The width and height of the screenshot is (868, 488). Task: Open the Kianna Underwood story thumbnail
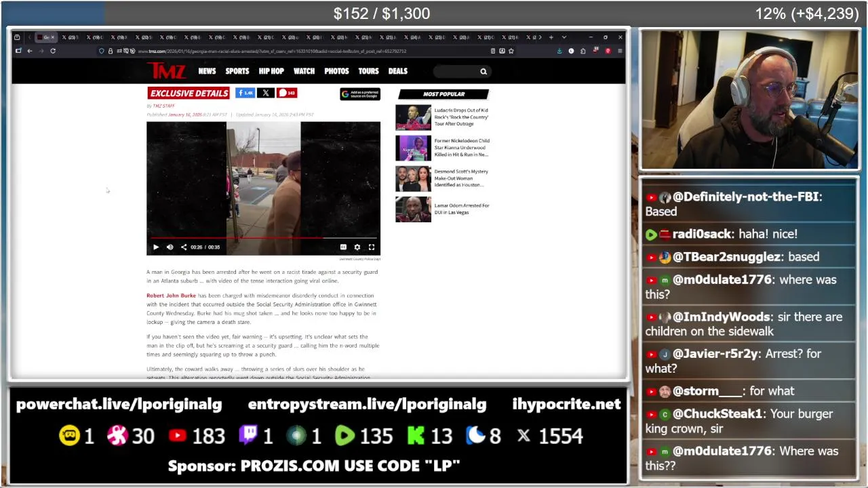click(x=413, y=148)
